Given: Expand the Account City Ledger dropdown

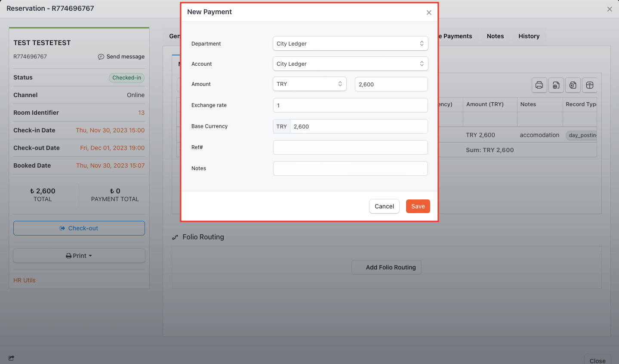Looking at the screenshot, I should click(x=350, y=64).
